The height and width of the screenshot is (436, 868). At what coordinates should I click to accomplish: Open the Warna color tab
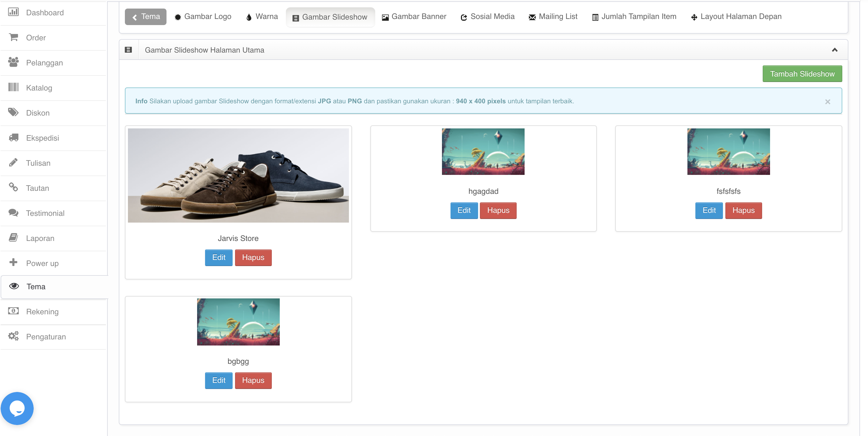point(262,17)
